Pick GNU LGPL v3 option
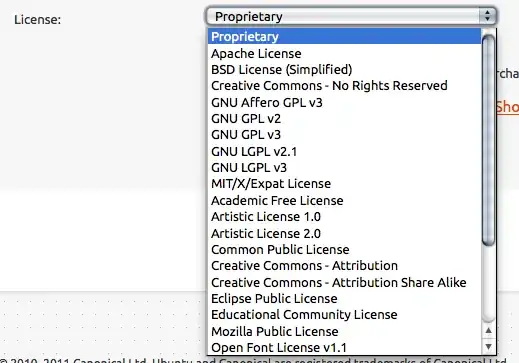Screen dimensions: 519x363 [344, 168]
